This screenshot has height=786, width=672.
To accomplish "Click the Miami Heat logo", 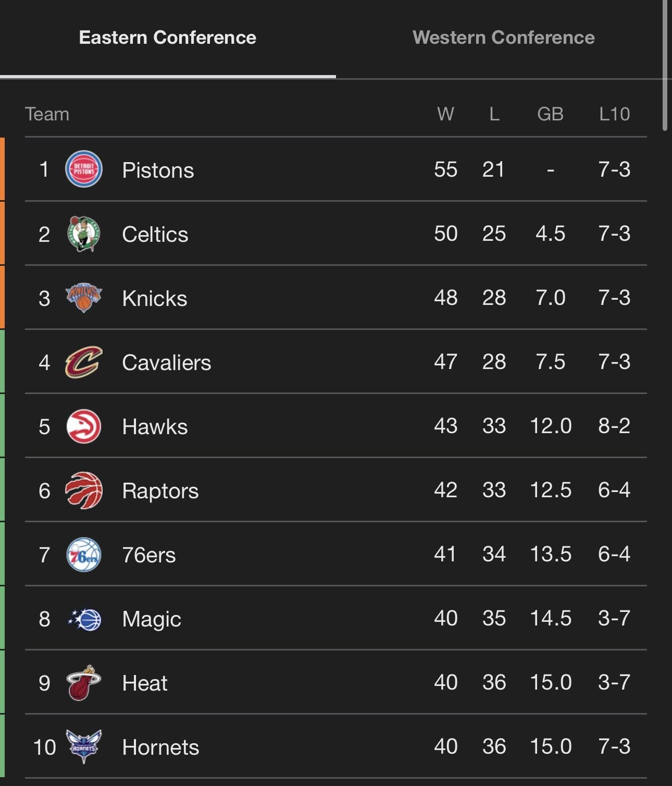I will [x=83, y=683].
